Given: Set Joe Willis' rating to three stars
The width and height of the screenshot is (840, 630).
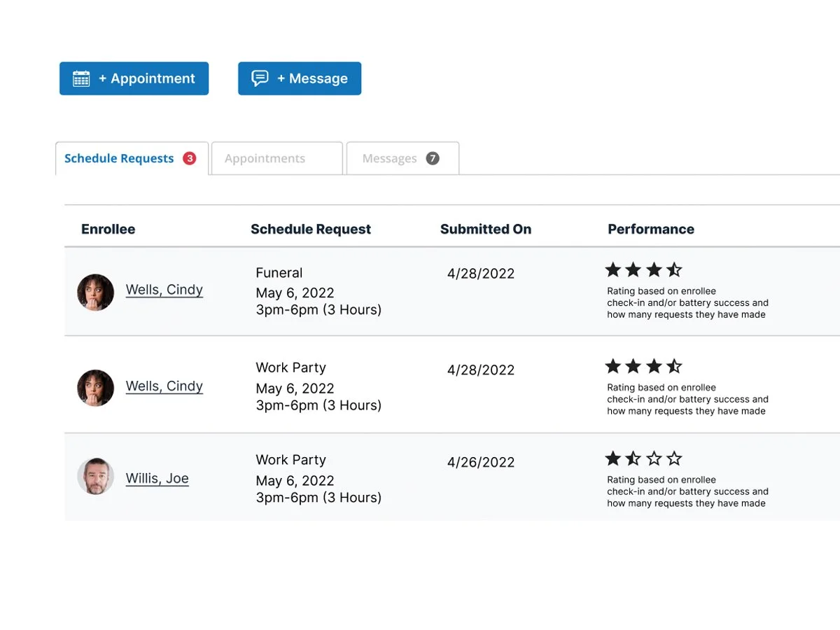Looking at the screenshot, I should (x=654, y=458).
